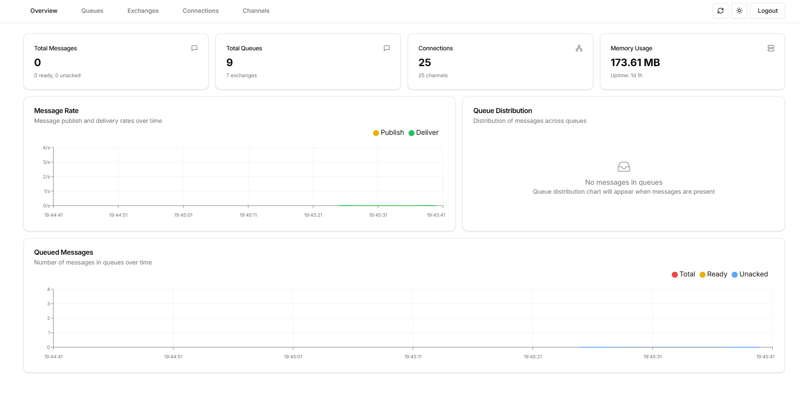Click the green Deliver line in Message Rate chart
This screenshot has width=800, height=398.
[388, 205]
